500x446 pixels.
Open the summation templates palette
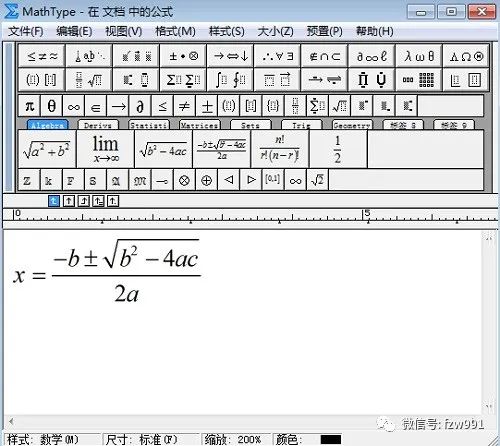click(183, 80)
